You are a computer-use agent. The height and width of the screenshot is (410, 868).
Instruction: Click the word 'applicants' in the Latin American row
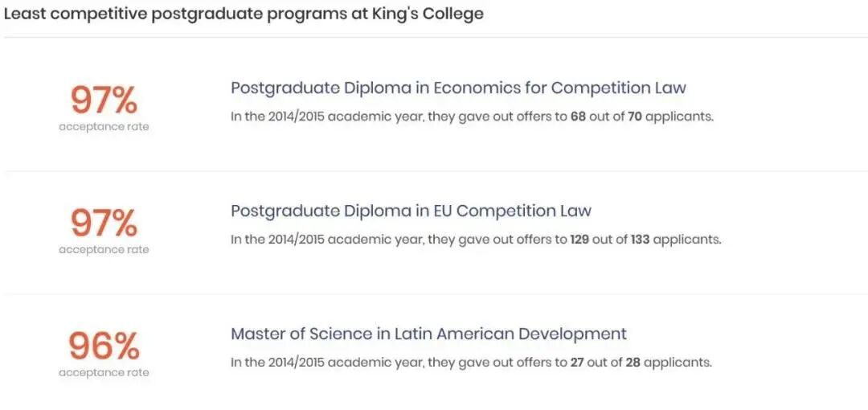tap(678, 363)
